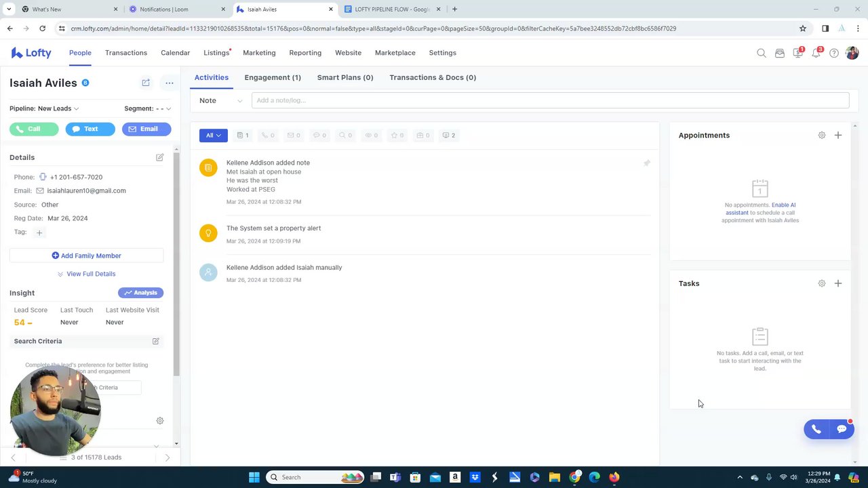
Task: Filter activities by notes count icon
Action: click(x=243, y=136)
